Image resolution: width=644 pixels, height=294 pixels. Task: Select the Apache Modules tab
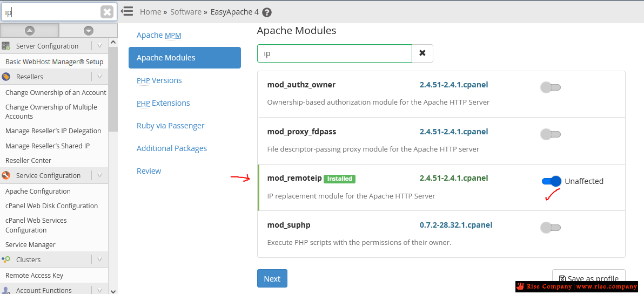coord(184,57)
